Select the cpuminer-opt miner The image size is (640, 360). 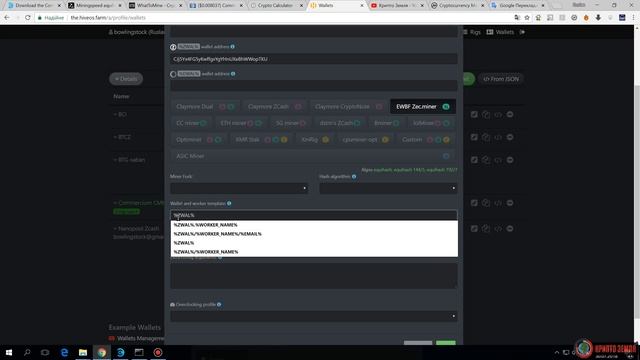[x=365, y=140]
